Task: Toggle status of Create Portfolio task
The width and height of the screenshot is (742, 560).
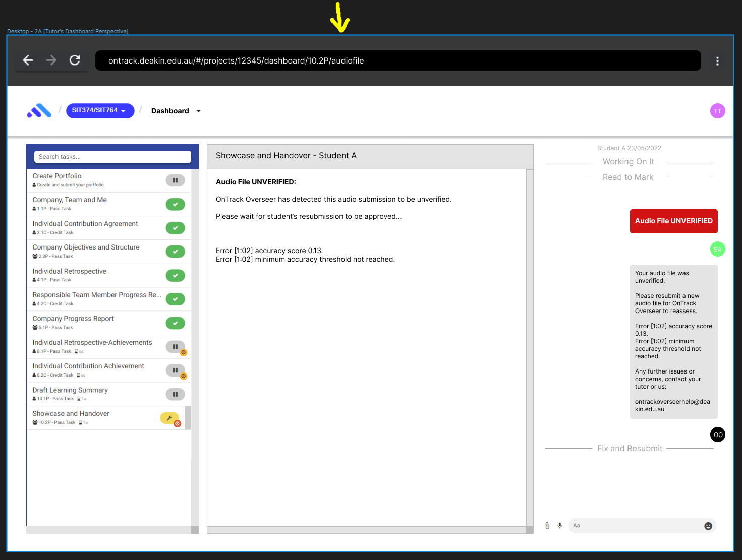Action: [175, 180]
